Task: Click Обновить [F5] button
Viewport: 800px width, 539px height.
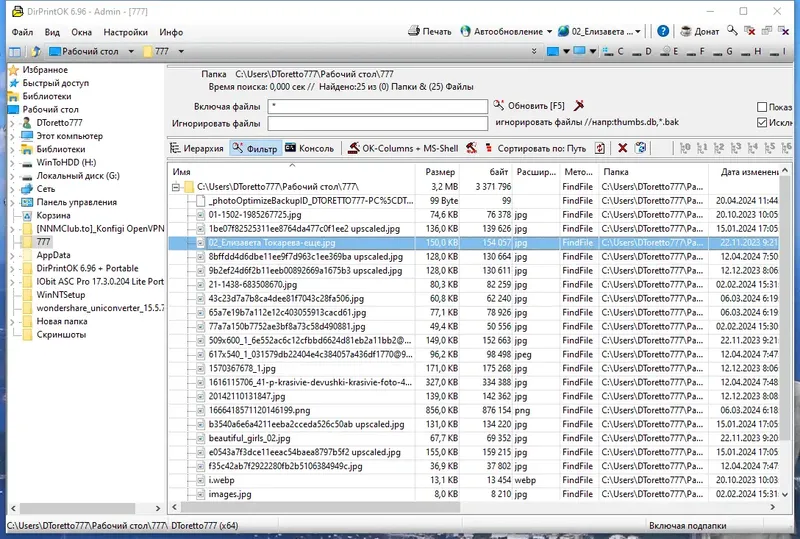Action: pyautogui.click(x=529, y=106)
